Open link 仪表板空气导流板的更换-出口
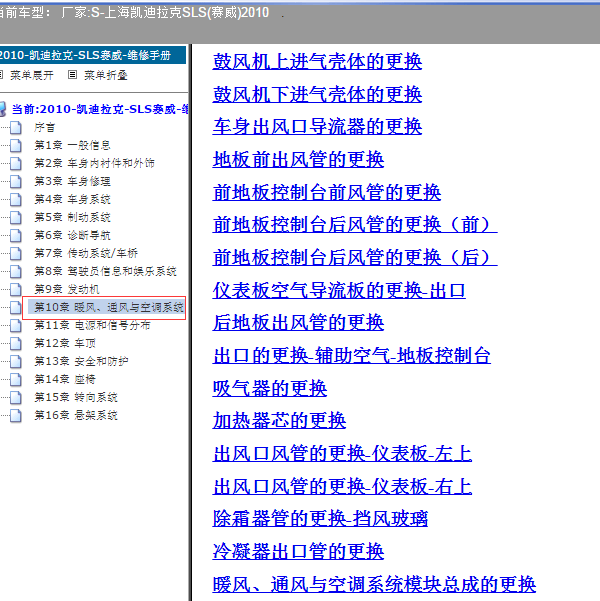 pyautogui.click(x=339, y=291)
